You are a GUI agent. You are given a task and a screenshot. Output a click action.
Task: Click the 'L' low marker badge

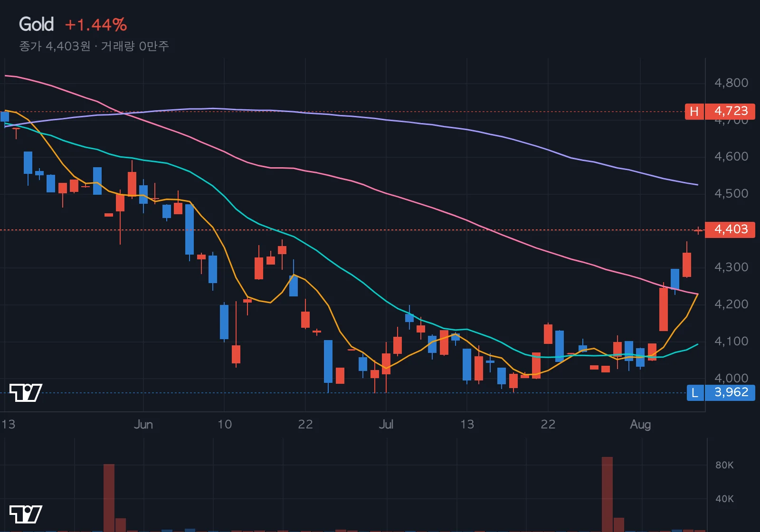[x=695, y=393]
